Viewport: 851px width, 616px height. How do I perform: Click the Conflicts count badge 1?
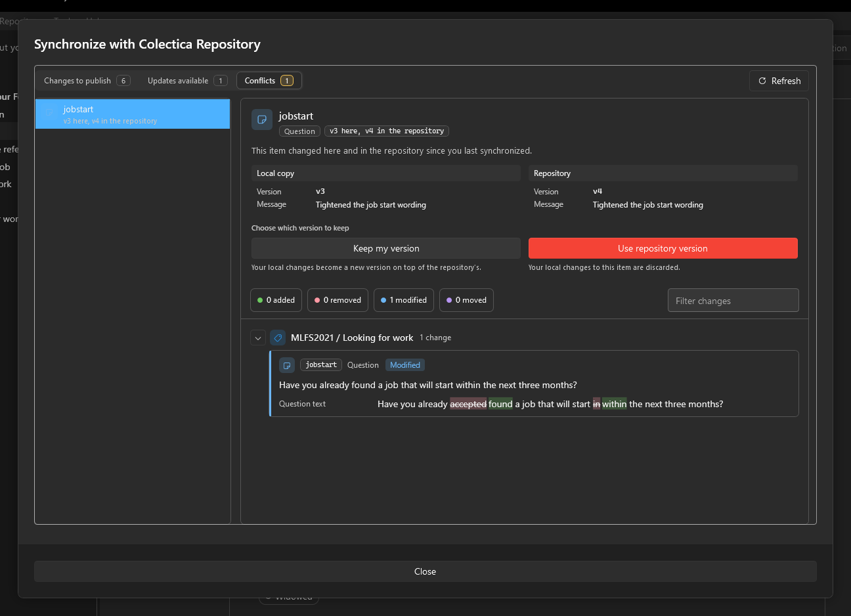tap(287, 81)
